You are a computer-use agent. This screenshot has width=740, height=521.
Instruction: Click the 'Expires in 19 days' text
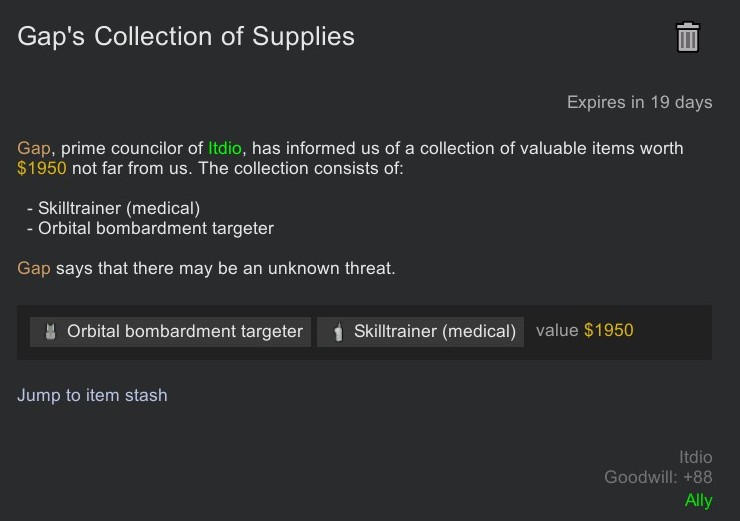(x=639, y=102)
